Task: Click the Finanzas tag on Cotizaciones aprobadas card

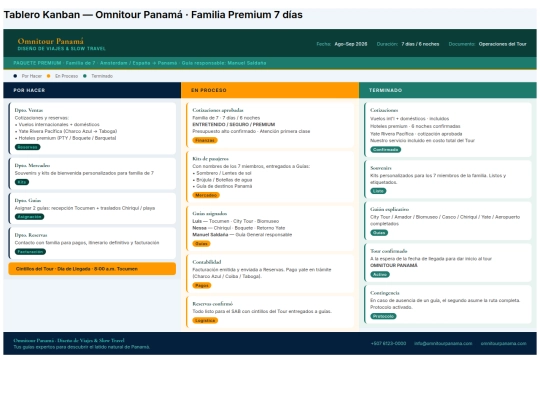Action: 205,140
